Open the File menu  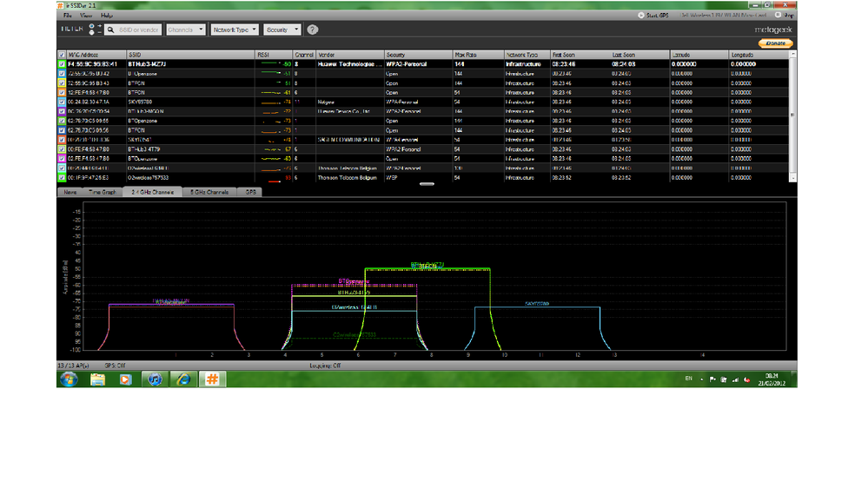[68, 16]
